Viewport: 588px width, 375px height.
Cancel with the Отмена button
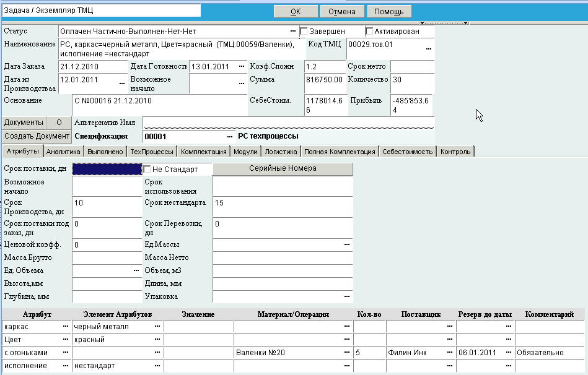(342, 11)
